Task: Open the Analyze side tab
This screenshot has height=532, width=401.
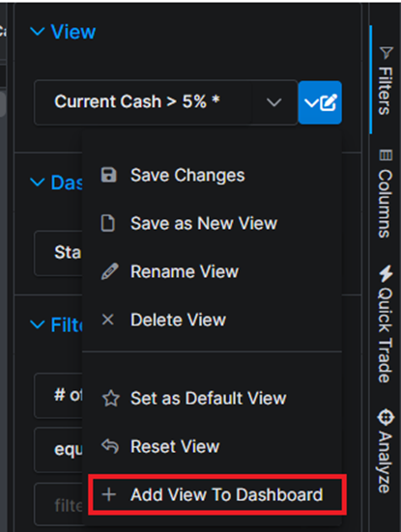Action: (x=386, y=451)
